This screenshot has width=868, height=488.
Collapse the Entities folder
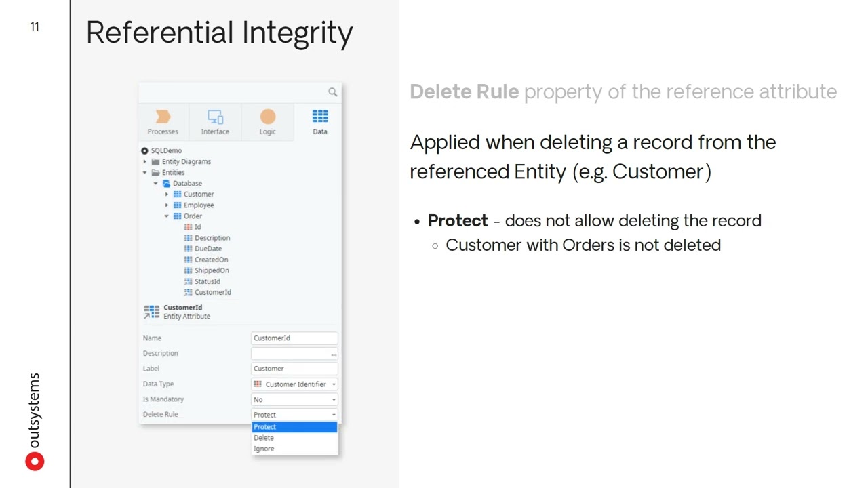144,172
